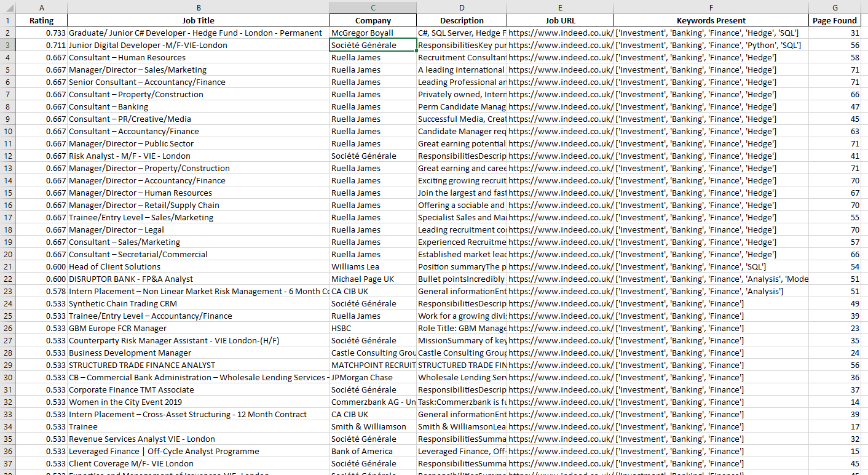
Task: Select 'Consultant – Human Resources' cell
Action: click(199, 57)
